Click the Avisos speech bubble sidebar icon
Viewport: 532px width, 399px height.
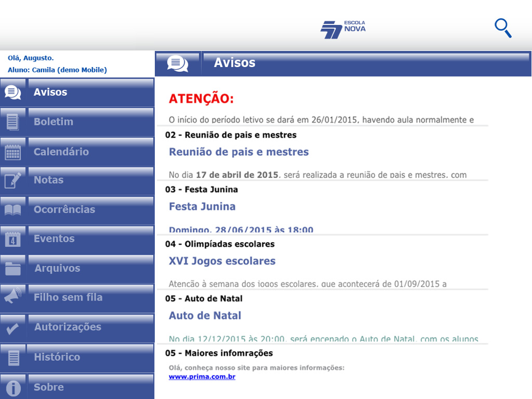pos(13,92)
